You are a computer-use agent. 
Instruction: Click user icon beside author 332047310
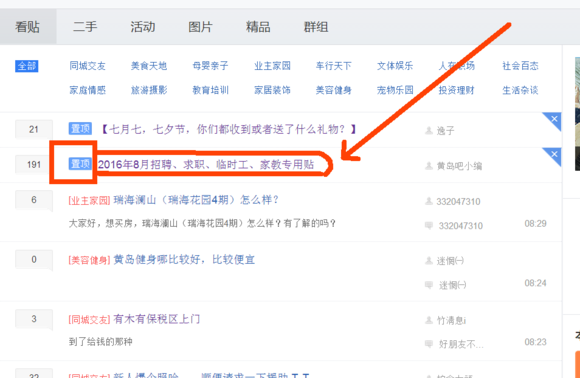429,201
